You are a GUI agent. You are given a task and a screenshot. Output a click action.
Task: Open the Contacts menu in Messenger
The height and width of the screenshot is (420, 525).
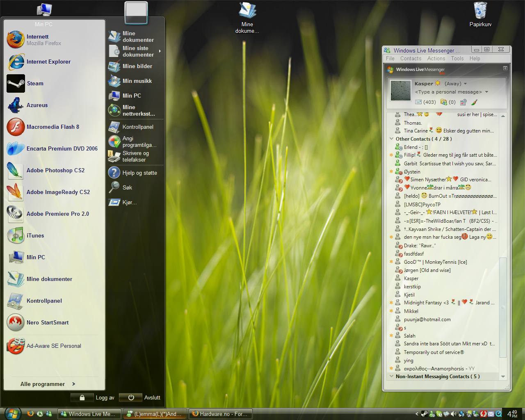[411, 58]
